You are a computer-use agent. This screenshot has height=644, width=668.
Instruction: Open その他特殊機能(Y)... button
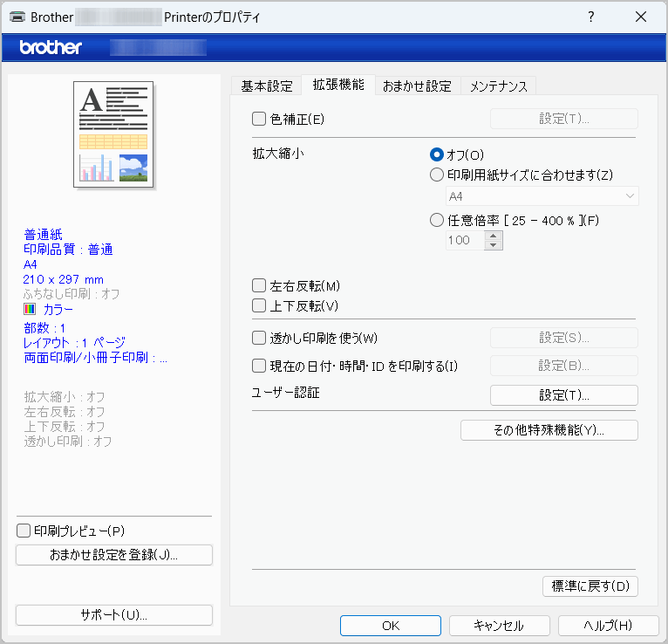pos(549,430)
